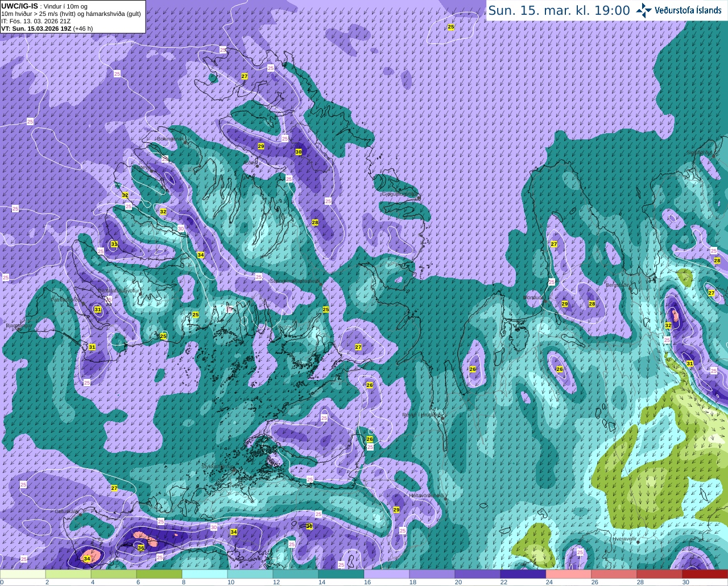This screenshot has height=586, width=728.
Task: Click the Veðurstofa Íslands logo icon
Action: click(644, 10)
